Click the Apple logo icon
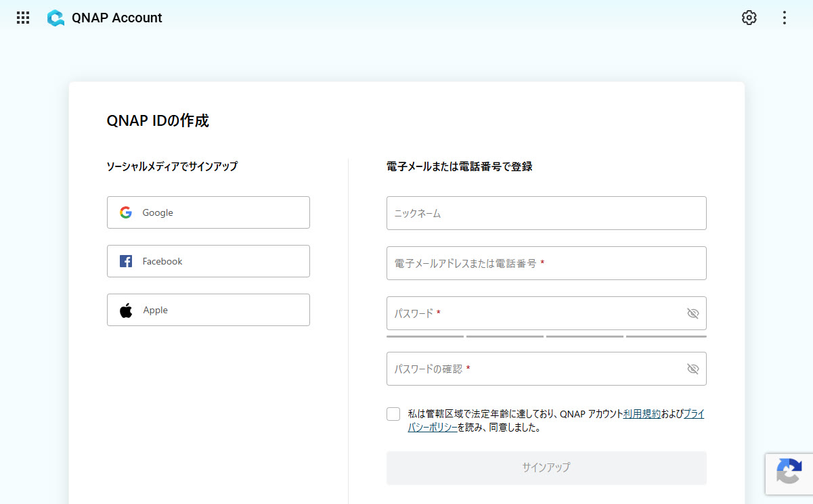This screenshot has height=504, width=813. pyautogui.click(x=126, y=311)
